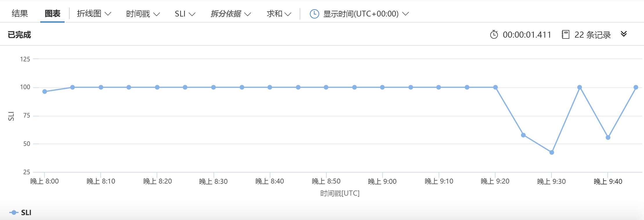Expand details with the double-chevron arrow

(x=624, y=34)
